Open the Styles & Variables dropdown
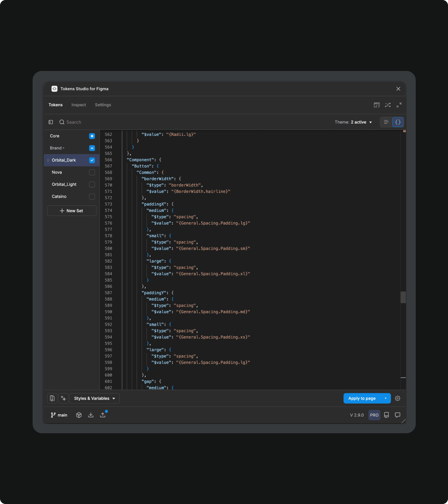This screenshot has height=504, width=448. (x=94, y=398)
